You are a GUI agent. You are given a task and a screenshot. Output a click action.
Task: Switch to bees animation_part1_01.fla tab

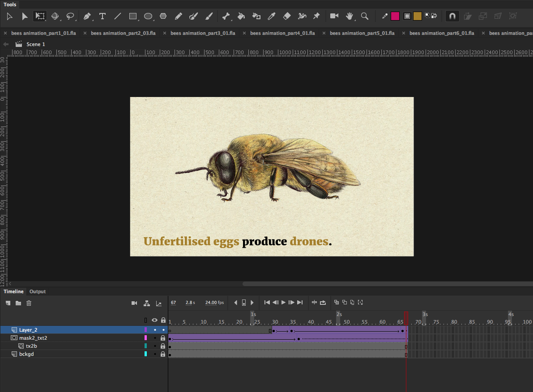[43, 33]
